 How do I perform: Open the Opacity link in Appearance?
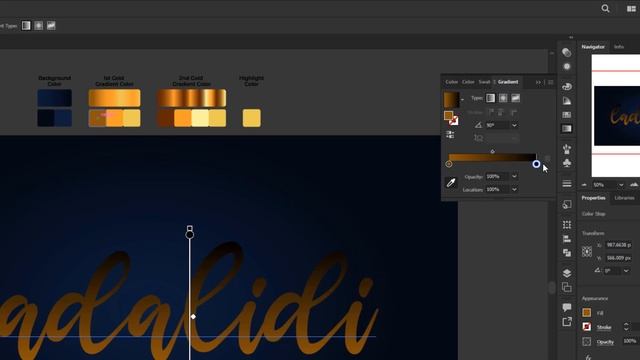tap(605, 342)
